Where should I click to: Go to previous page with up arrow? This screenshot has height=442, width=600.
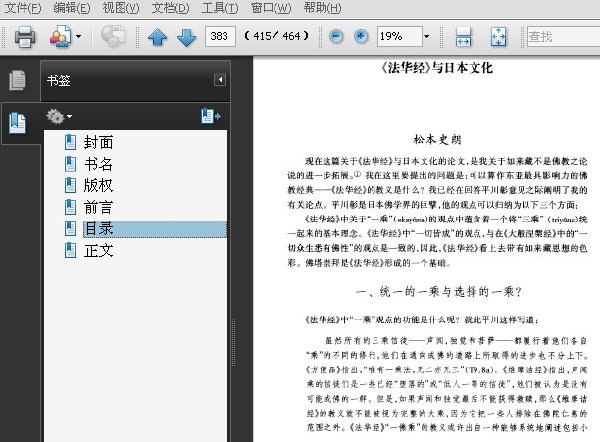[x=157, y=37]
